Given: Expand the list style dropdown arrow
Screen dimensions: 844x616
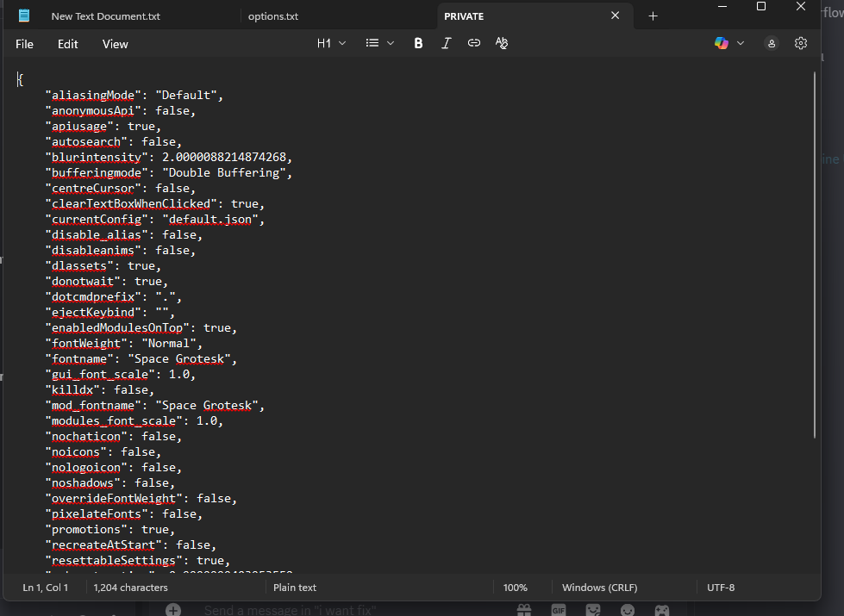Looking at the screenshot, I should coord(391,43).
